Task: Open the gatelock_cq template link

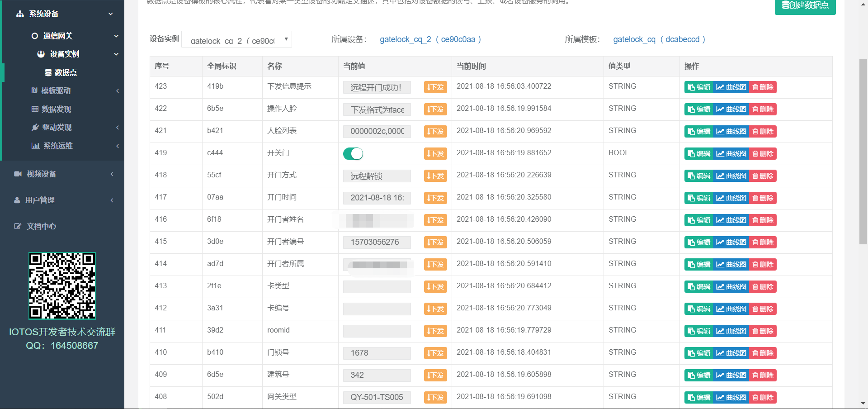Action: 659,39
